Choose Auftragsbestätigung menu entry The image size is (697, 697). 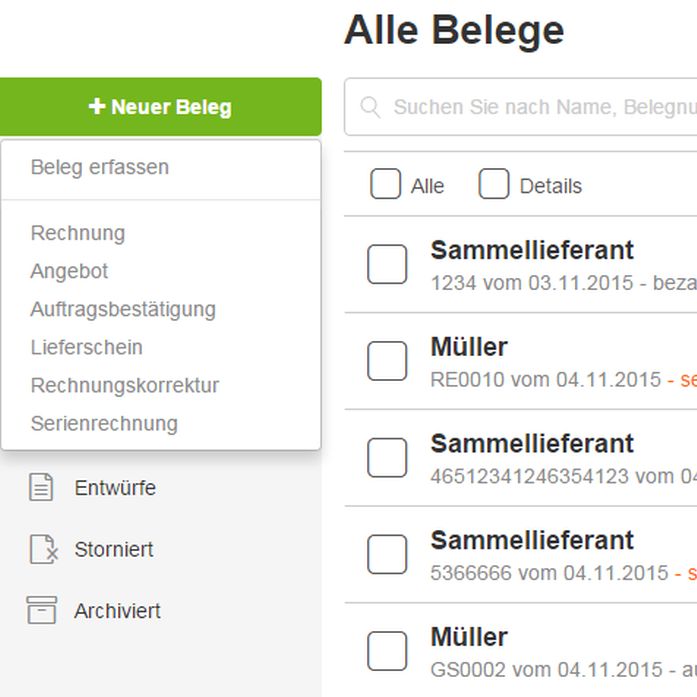pos(123,309)
